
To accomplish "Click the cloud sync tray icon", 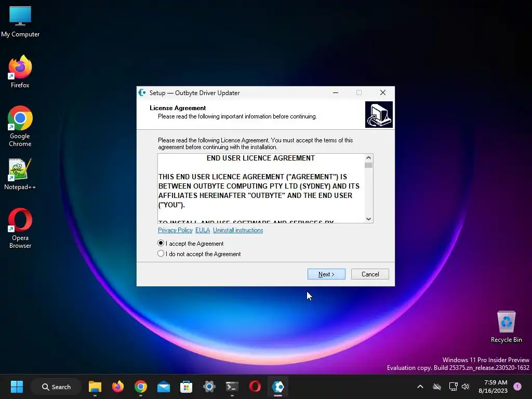I will pyautogui.click(x=436, y=387).
